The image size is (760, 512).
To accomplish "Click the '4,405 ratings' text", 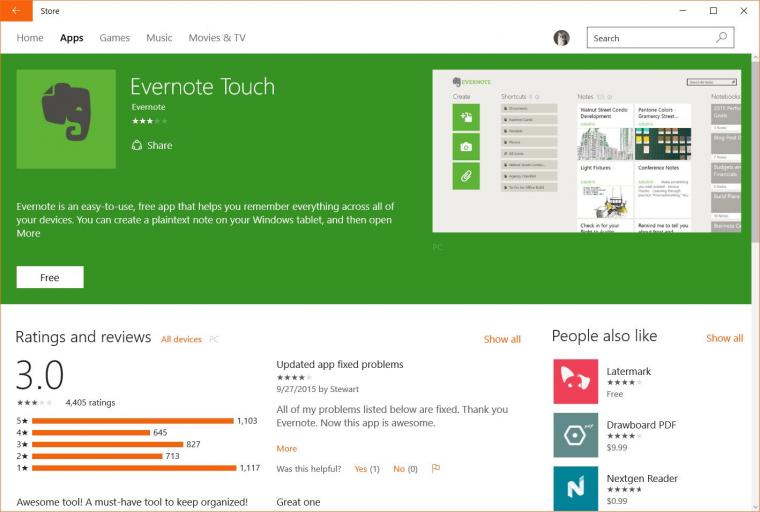I will coord(91,402).
